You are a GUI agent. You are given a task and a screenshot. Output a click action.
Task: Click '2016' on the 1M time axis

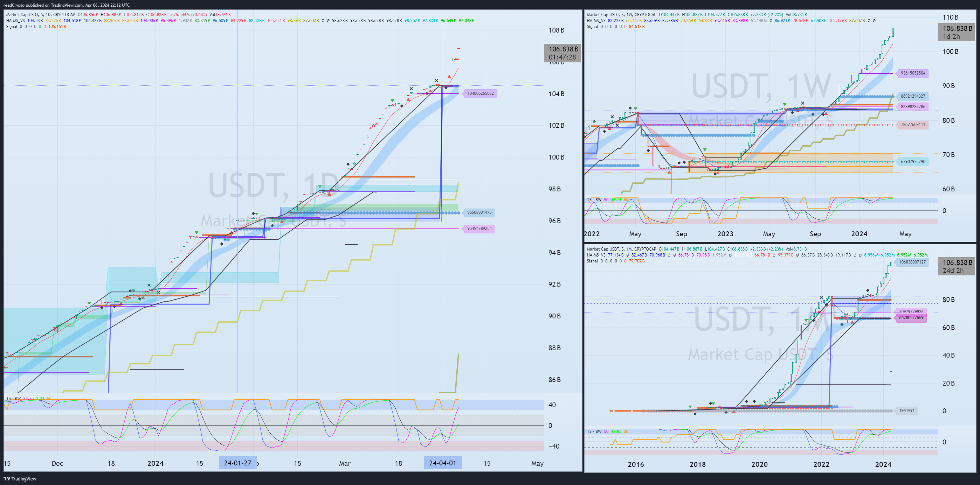tap(636, 464)
